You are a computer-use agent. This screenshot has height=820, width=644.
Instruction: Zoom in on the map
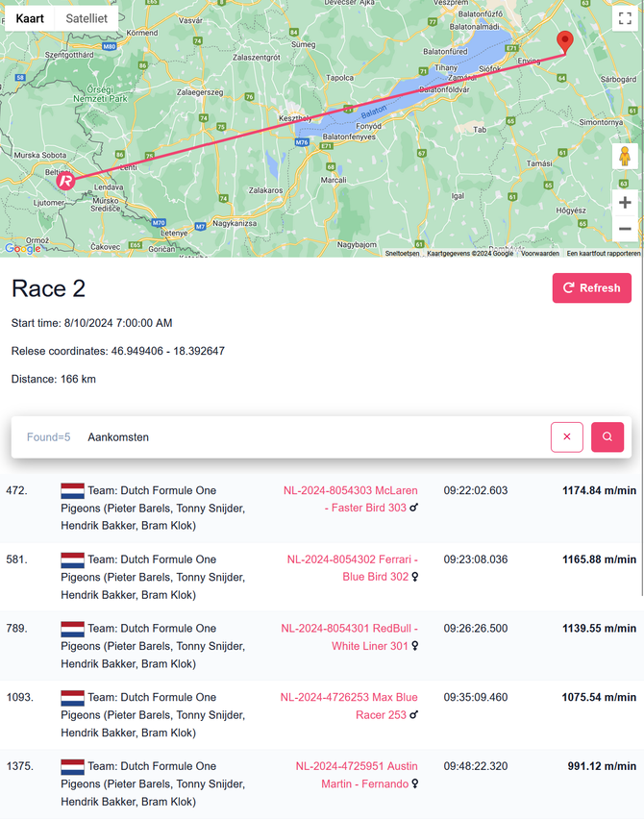(x=625, y=203)
